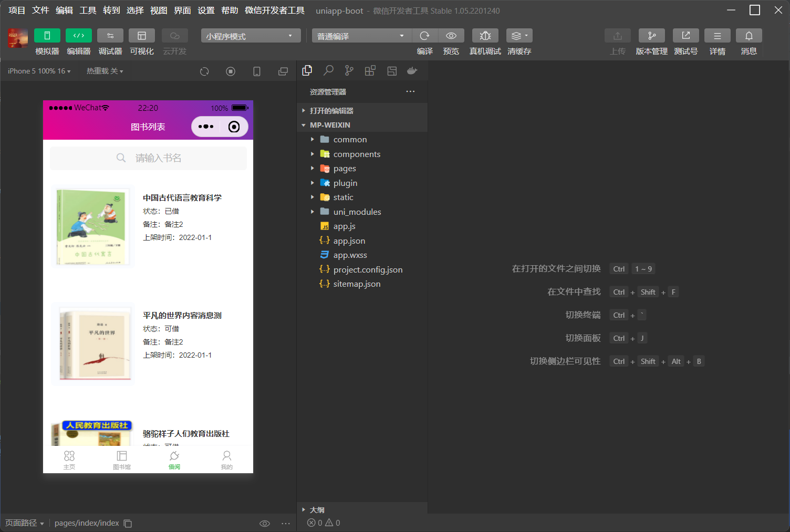790x532 pixels.
Task: Switch to the 图书馆 tab
Action: (x=122, y=460)
